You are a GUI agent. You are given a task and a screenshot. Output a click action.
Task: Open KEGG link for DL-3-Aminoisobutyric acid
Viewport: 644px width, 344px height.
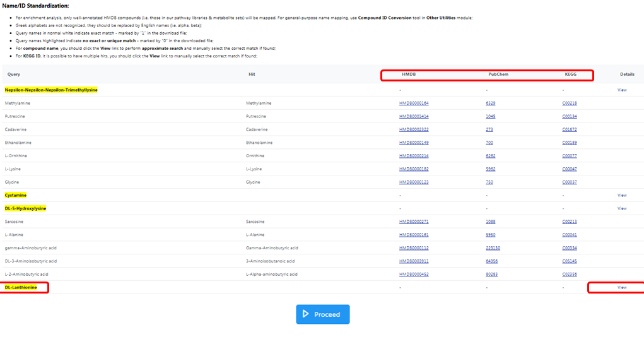569,261
